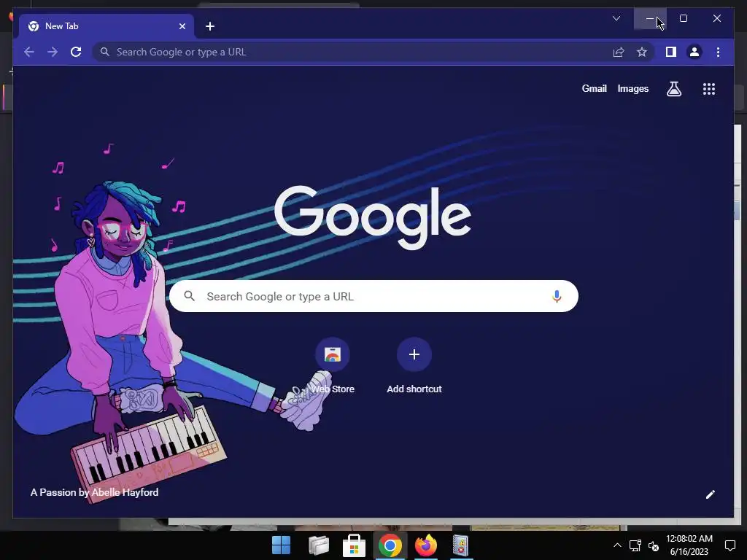Go back with the back arrow
747x560 pixels.
[29, 52]
